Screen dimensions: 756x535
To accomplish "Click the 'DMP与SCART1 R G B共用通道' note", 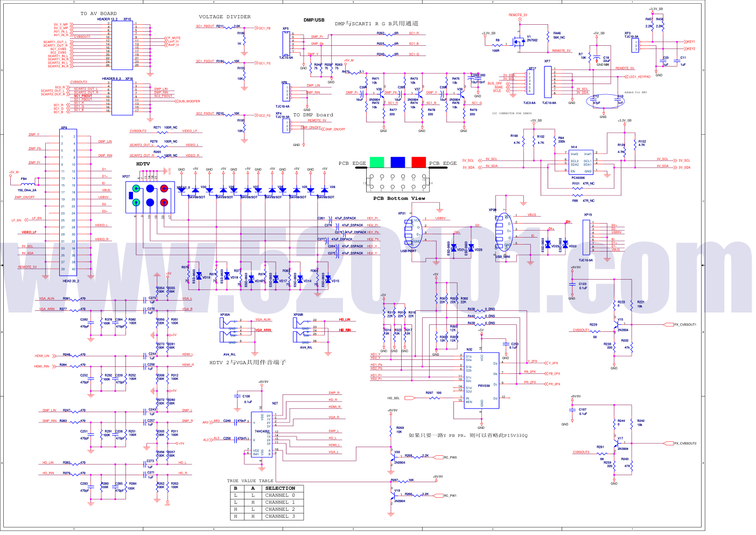I will (376, 24).
